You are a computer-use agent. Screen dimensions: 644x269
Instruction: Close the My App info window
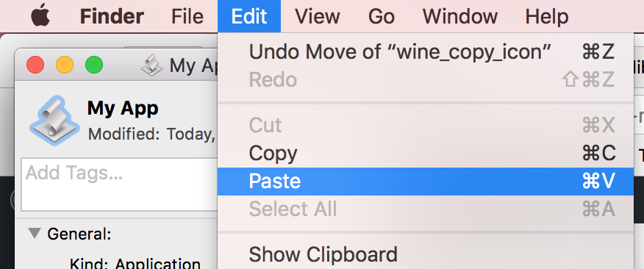tap(35, 65)
